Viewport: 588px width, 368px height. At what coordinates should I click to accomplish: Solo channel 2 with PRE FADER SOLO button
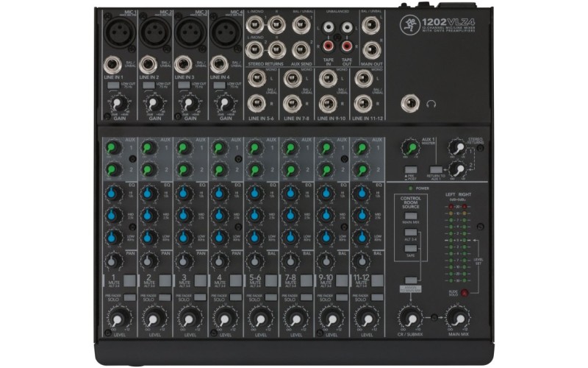pyautogui.click(x=165, y=297)
